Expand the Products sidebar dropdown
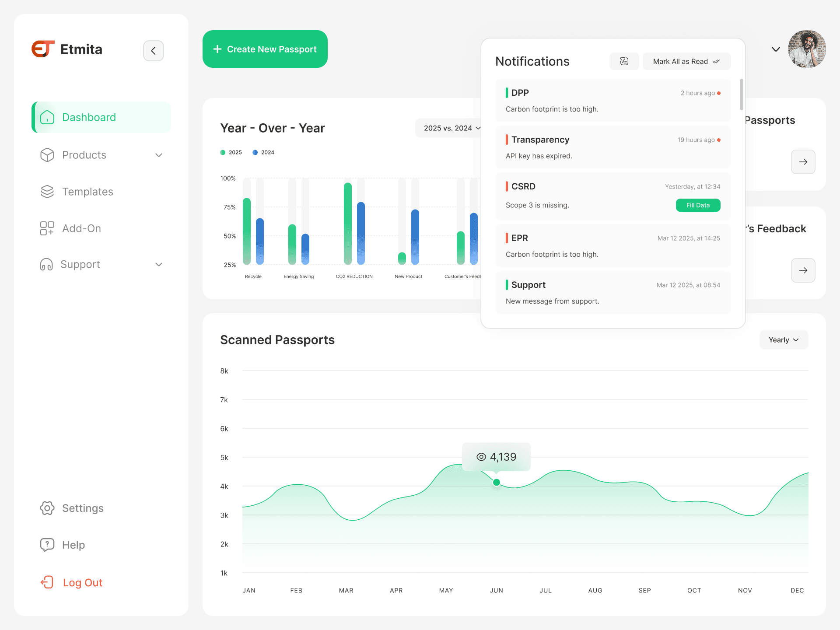This screenshot has height=630, width=840. 159,155
